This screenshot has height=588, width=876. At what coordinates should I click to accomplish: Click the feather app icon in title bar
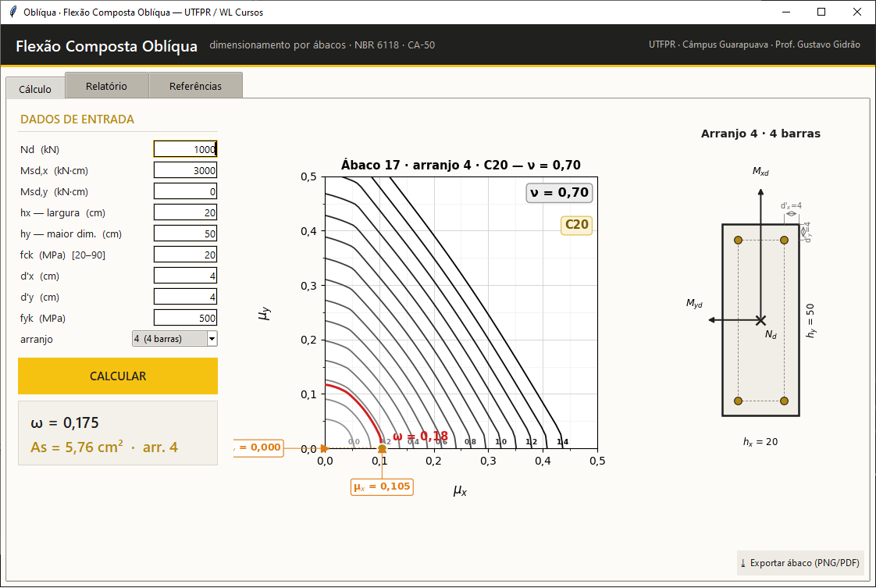12,12
